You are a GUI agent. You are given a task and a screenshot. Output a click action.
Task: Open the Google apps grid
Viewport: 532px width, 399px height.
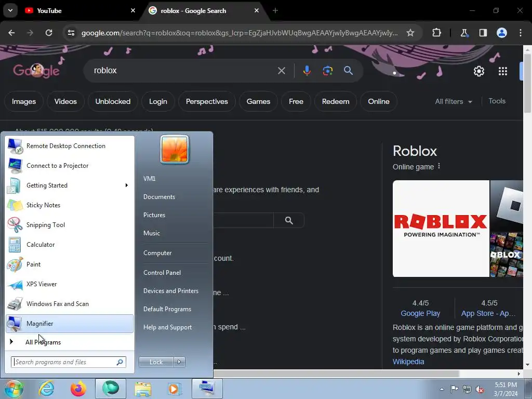503,71
